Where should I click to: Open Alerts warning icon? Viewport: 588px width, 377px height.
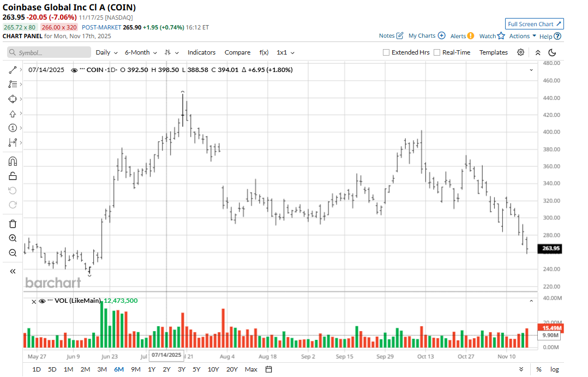(x=471, y=36)
